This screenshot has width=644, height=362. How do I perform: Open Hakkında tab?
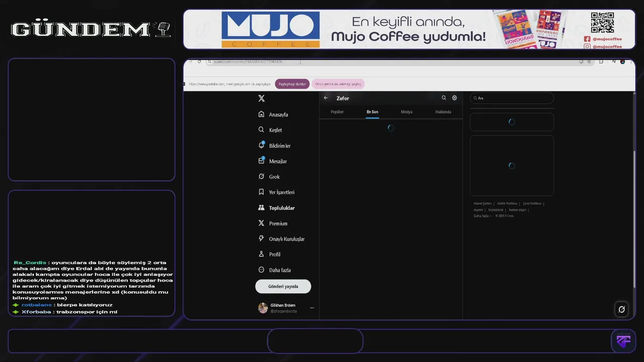[443, 112]
